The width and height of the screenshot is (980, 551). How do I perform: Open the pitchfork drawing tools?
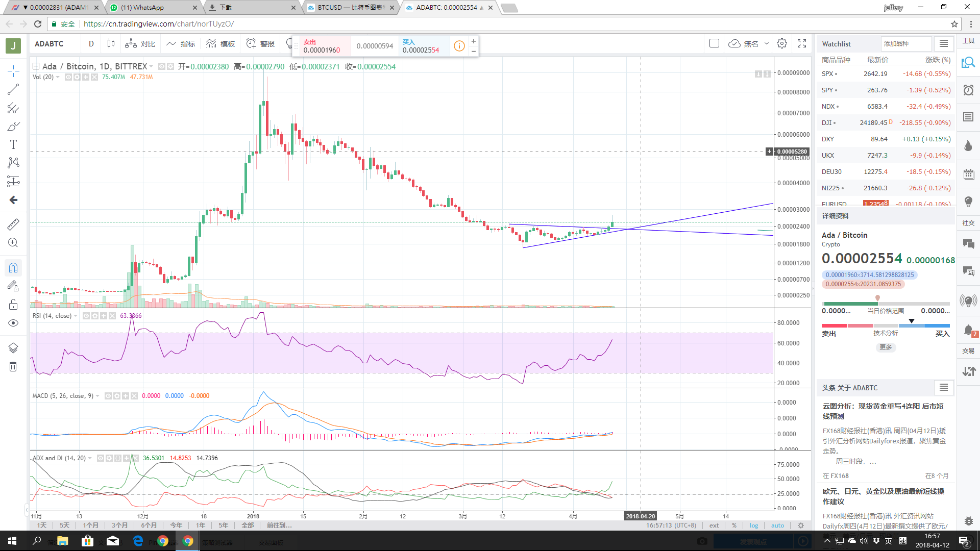click(13, 108)
